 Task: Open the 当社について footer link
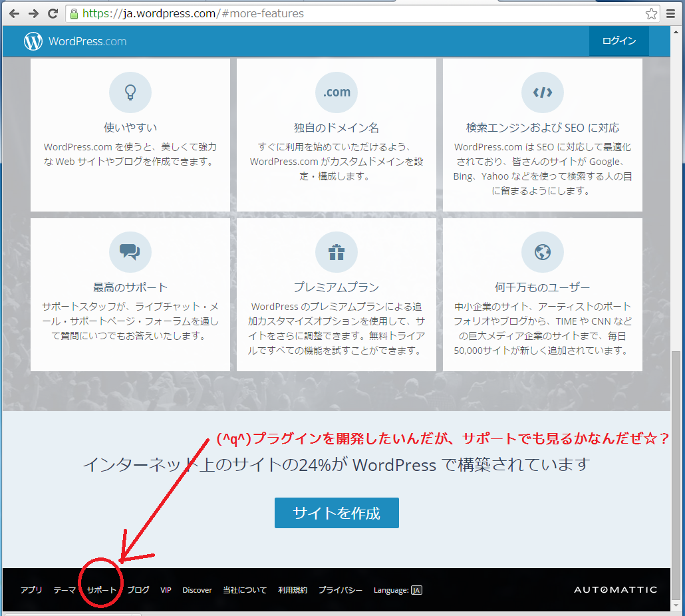(245, 590)
